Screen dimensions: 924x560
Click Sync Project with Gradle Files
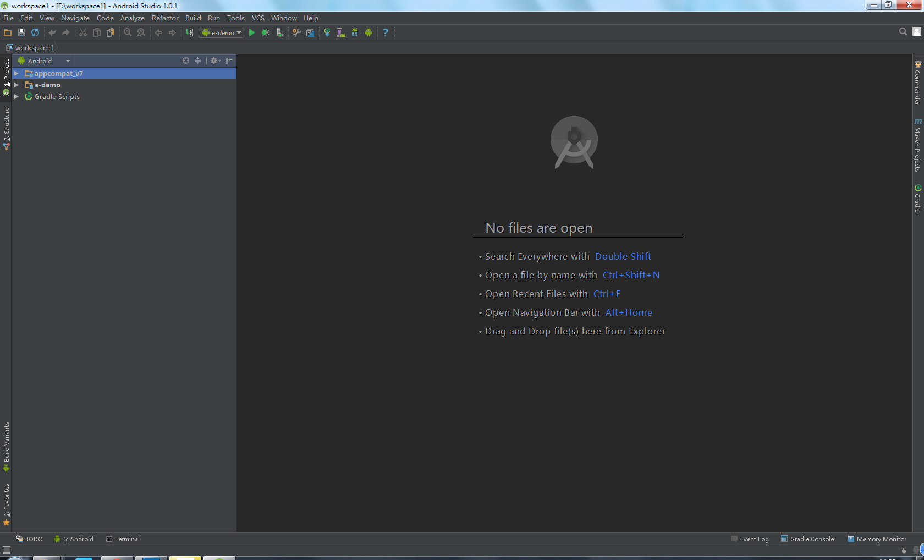327,33
